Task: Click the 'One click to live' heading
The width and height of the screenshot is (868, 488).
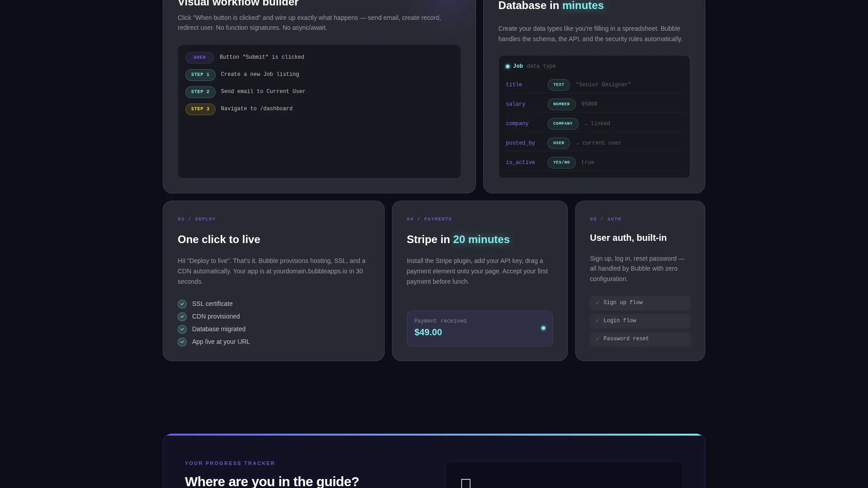Action: (219, 239)
